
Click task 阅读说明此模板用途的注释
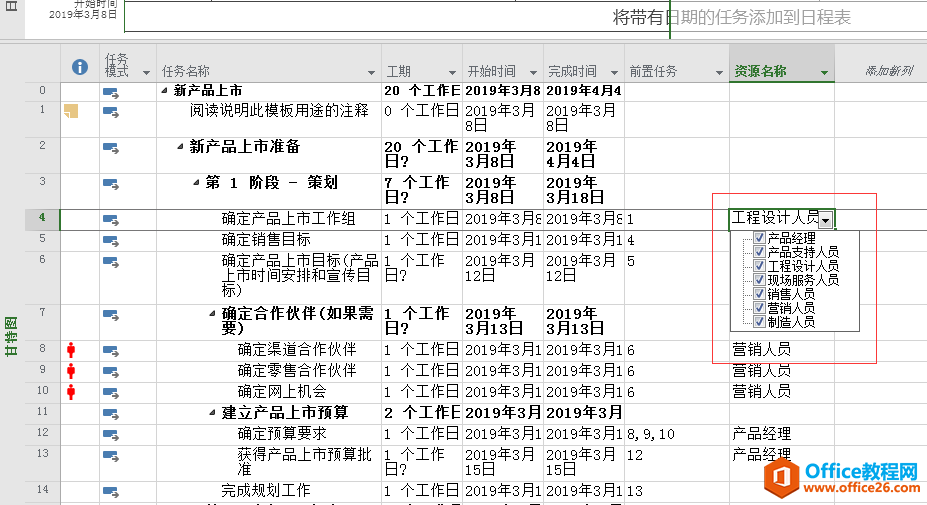(x=279, y=111)
